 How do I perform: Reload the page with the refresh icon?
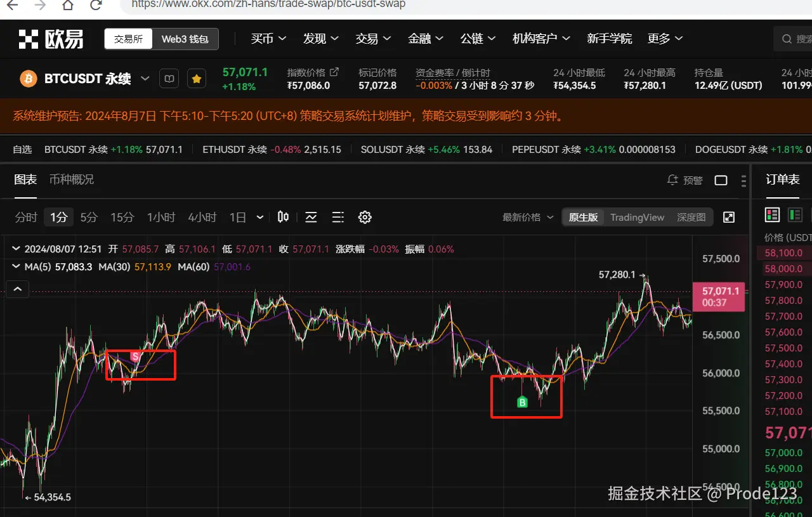point(96,5)
